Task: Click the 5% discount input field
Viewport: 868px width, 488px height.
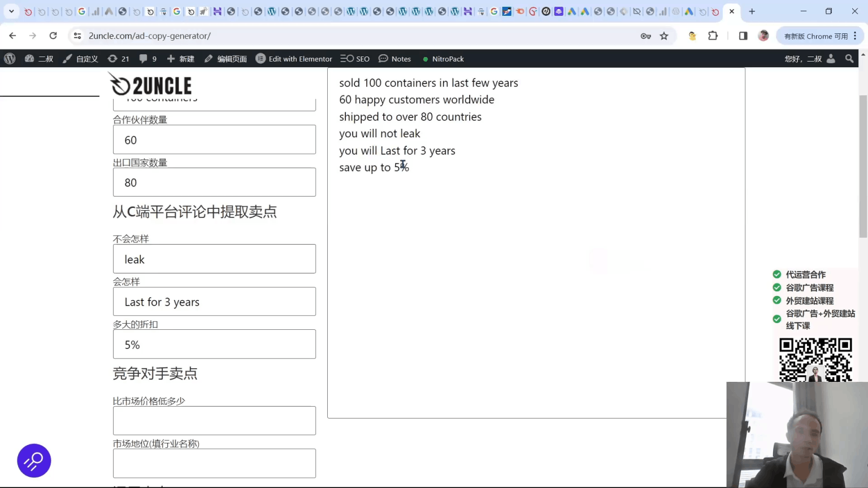Action: (214, 344)
